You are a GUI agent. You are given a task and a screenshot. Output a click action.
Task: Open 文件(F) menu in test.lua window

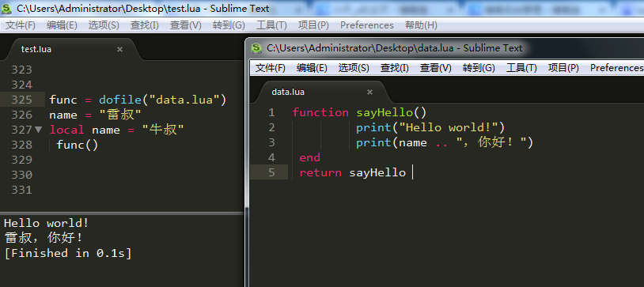(x=21, y=25)
